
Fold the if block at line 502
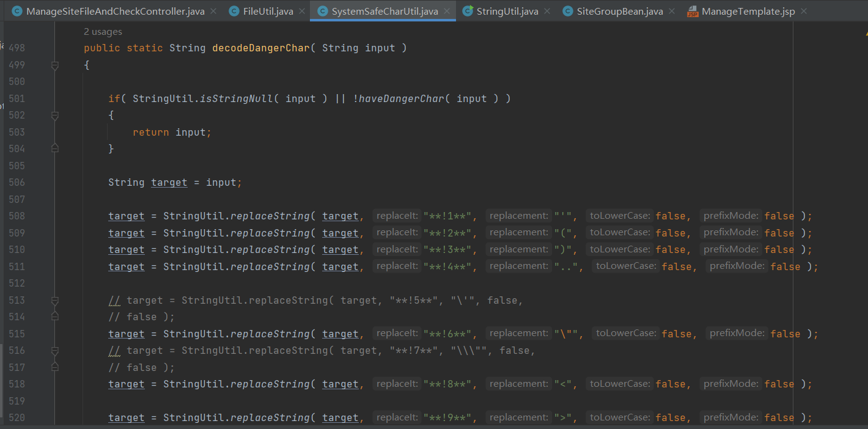click(55, 116)
